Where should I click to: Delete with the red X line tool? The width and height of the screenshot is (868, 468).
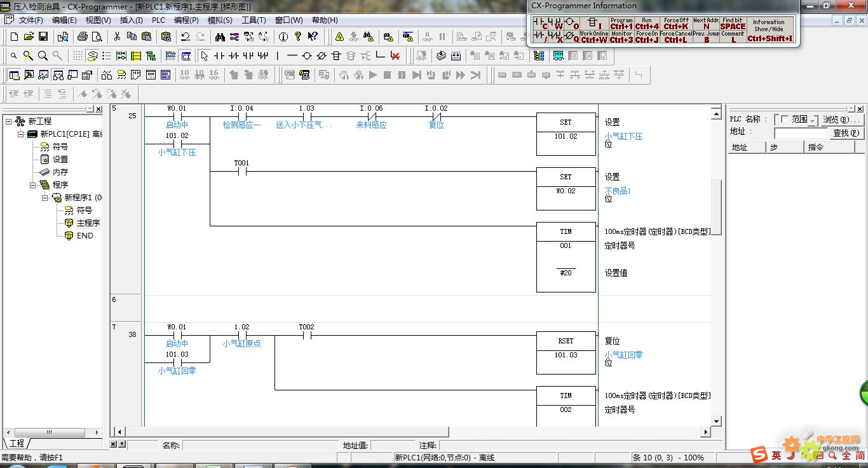tap(395, 56)
